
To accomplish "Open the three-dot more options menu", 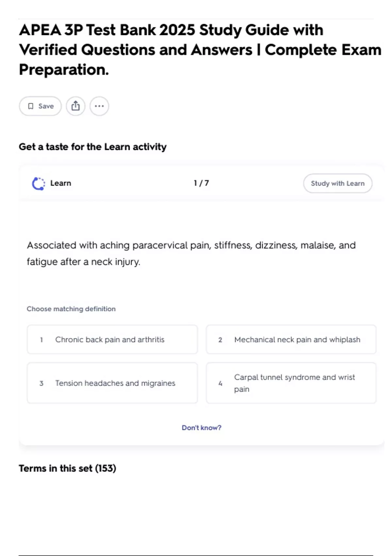I will pyautogui.click(x=99, y=106).
